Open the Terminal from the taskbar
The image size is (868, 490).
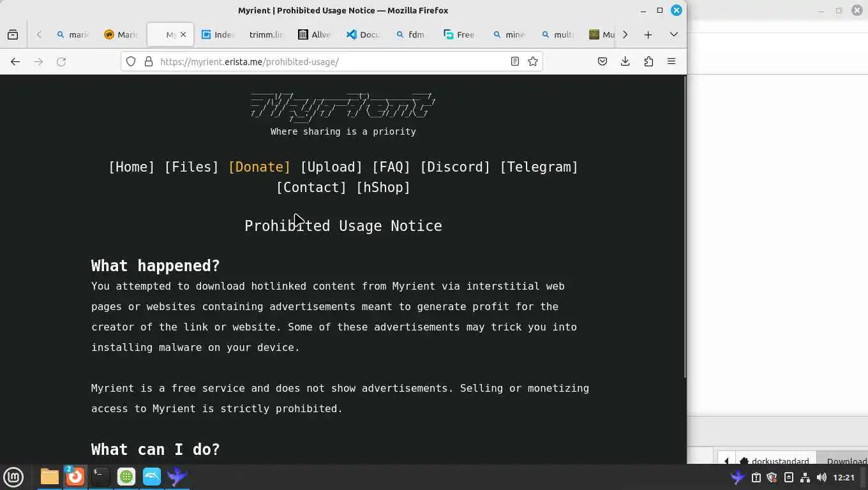(x=101, y=477)
